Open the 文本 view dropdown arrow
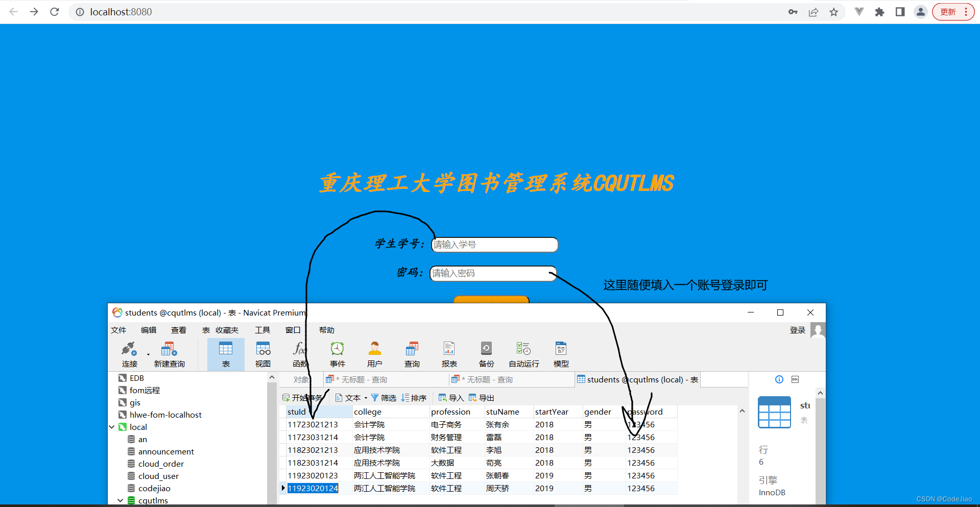Screen dimensions: 980x507 [366, 398]
